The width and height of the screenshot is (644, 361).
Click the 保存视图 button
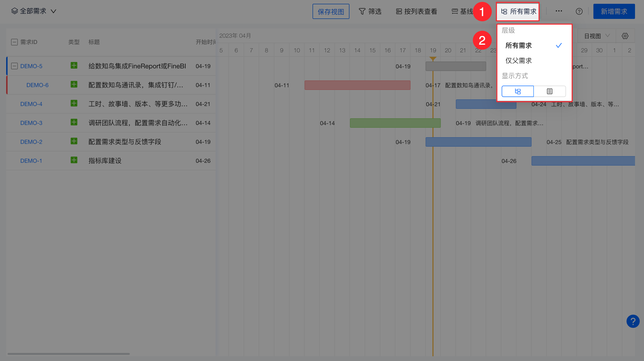click(331, 12)
